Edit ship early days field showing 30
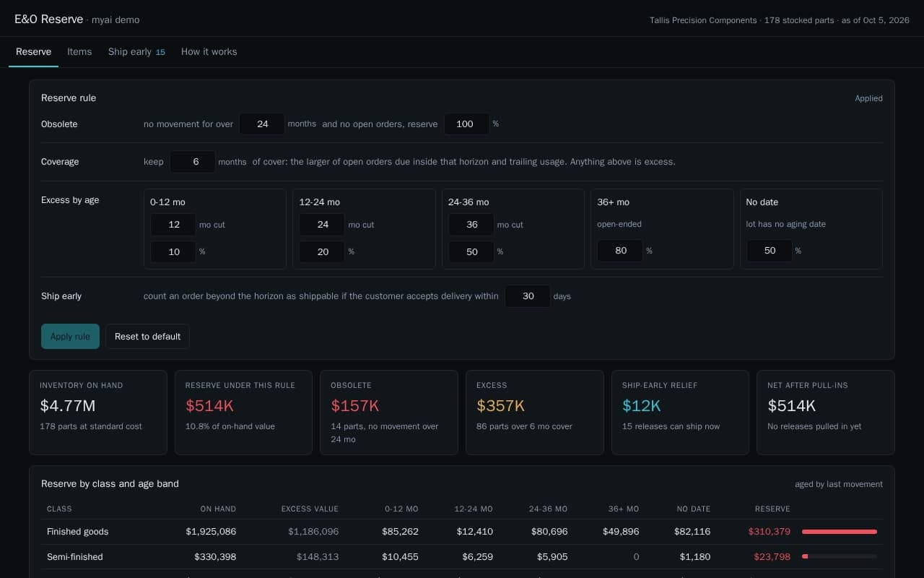 point(528,296)
